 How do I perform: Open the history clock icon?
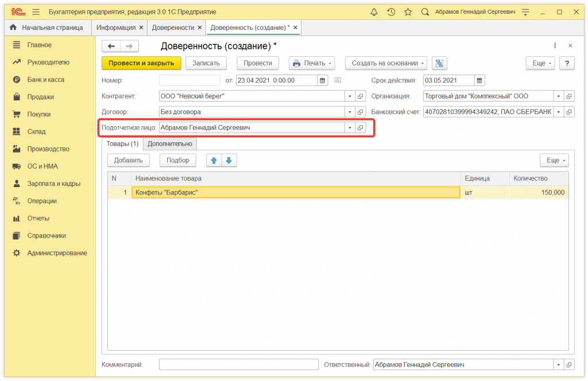click(x=391, y=11)
